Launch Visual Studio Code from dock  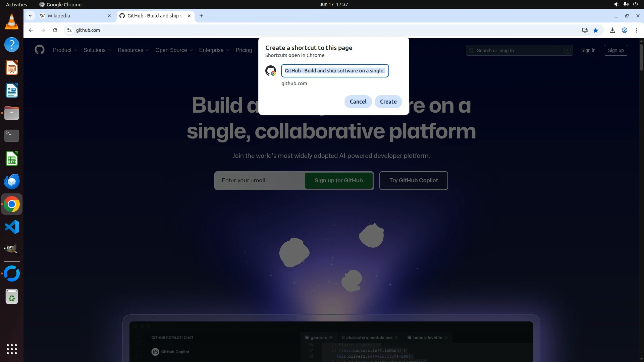pyautogui.click(x=12, y=227)
